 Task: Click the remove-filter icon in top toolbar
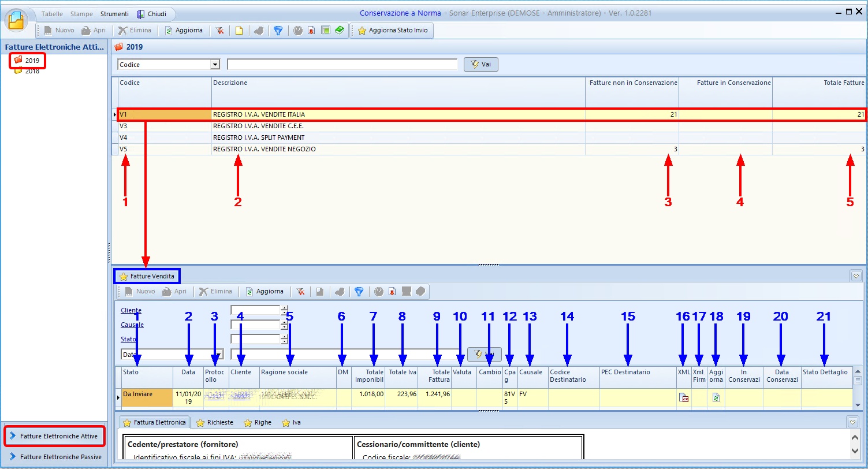tap(220, 31)
